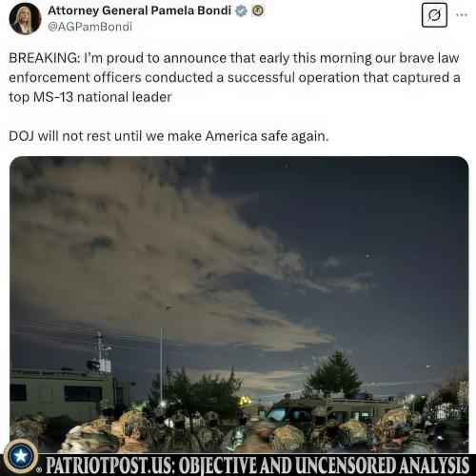The image size is (476, 476).
Task: Click the PATRIOTPOST.US banner text
Action: 109,466
